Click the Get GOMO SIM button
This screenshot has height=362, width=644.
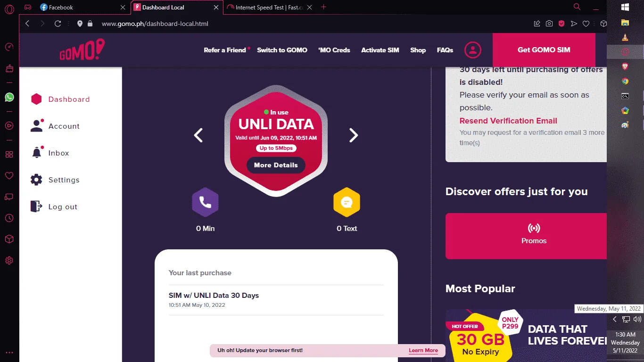click(x=544, y=50)
